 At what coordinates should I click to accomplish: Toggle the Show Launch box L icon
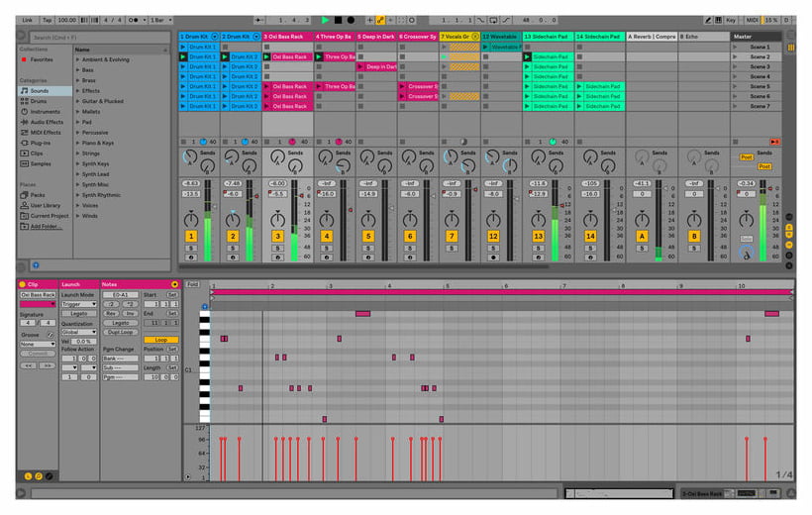click(x=28, y=476)
